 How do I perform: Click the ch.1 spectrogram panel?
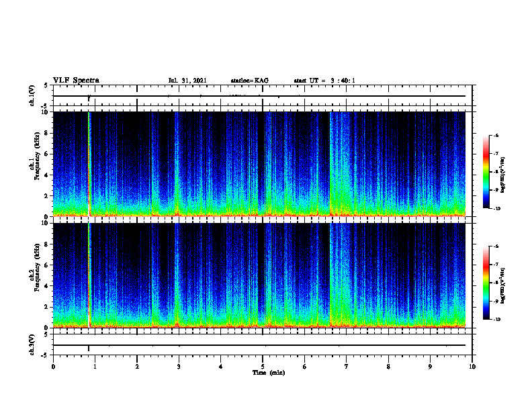click(259, 164)
